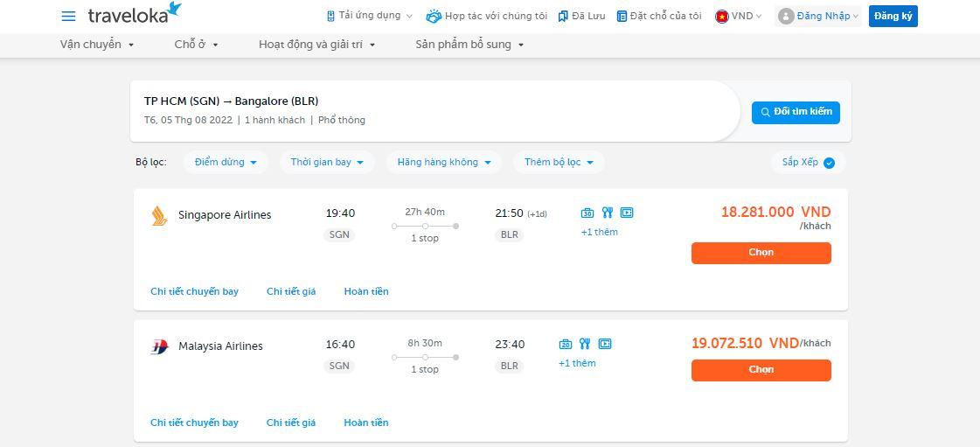Open Chi tiết chuyến bay for Malaysia Airlines
980x447 pixels.
point(194,423)
